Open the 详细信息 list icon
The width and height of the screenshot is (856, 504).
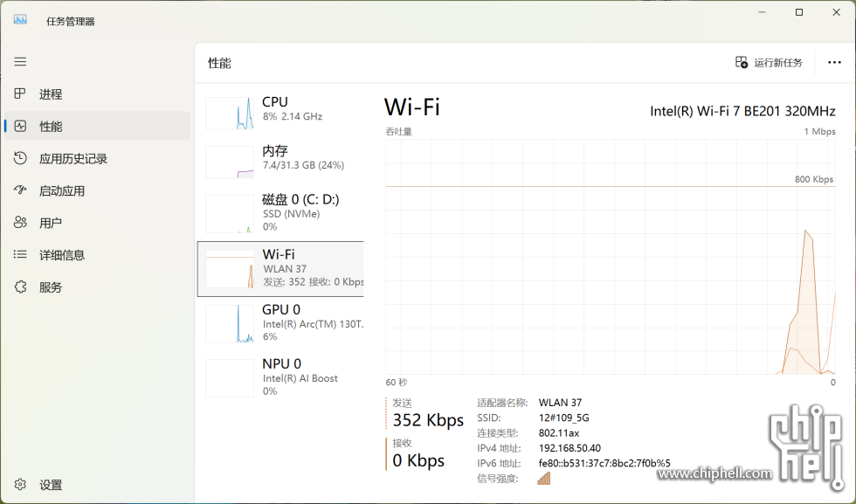(20, 254)
